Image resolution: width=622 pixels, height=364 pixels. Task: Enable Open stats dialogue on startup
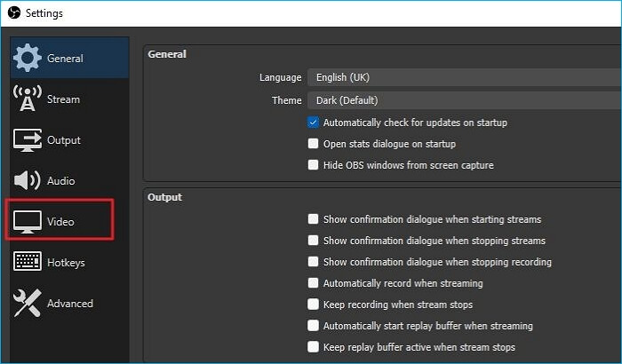click(x=313, y=144)
